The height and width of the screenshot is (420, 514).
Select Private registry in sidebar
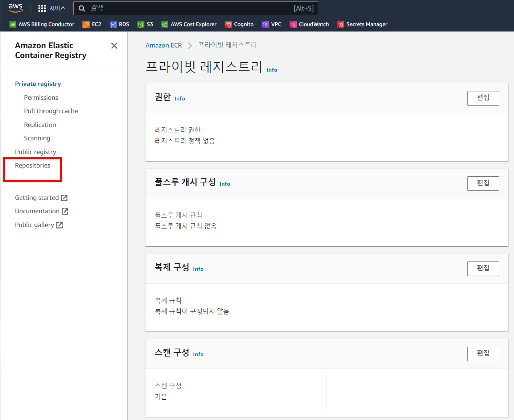pos(38,84)
